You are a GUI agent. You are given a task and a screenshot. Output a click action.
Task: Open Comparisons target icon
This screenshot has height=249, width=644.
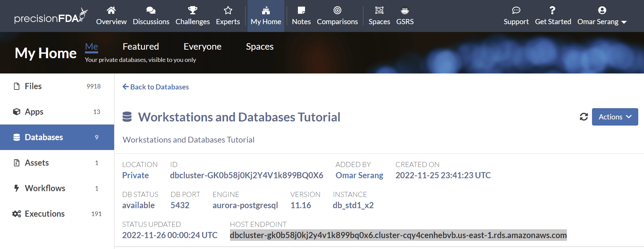point(337,11)
